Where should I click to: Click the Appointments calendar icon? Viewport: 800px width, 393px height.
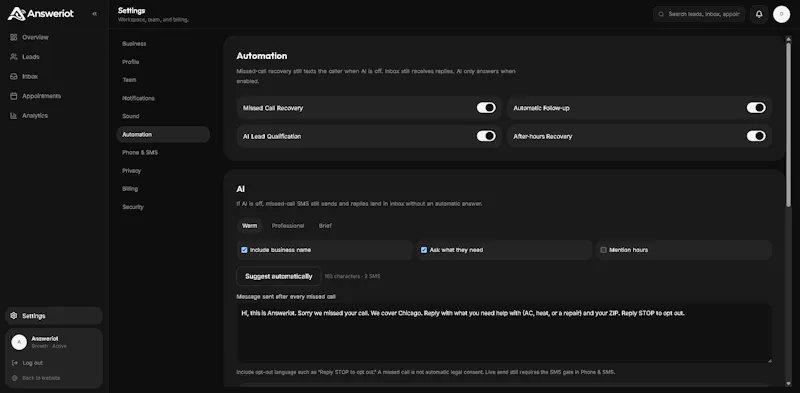(14, 96)
